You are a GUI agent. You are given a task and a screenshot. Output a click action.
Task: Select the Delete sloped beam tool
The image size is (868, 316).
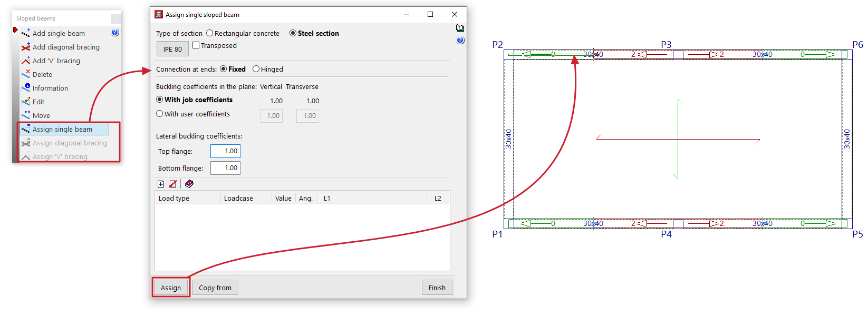[x=42, y=74]
